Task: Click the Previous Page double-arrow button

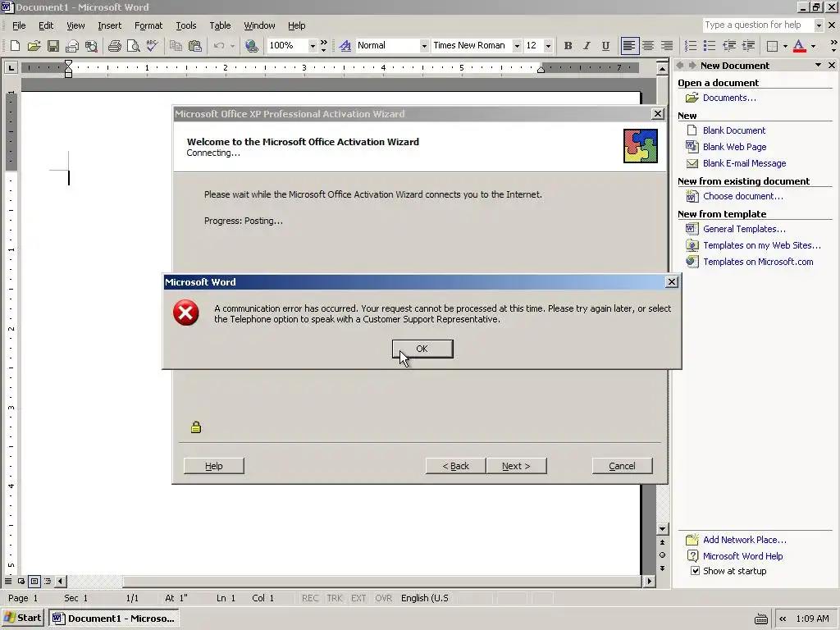Action: click(662, 542)
